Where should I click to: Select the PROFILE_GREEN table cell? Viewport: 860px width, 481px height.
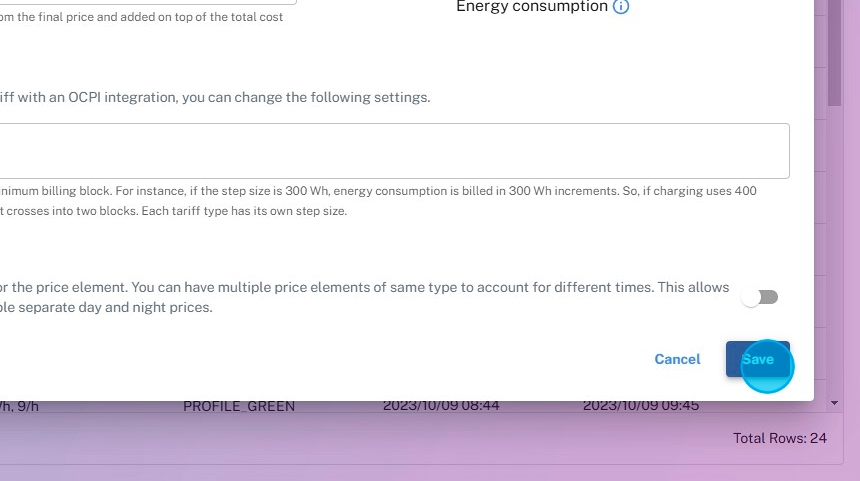239,406
